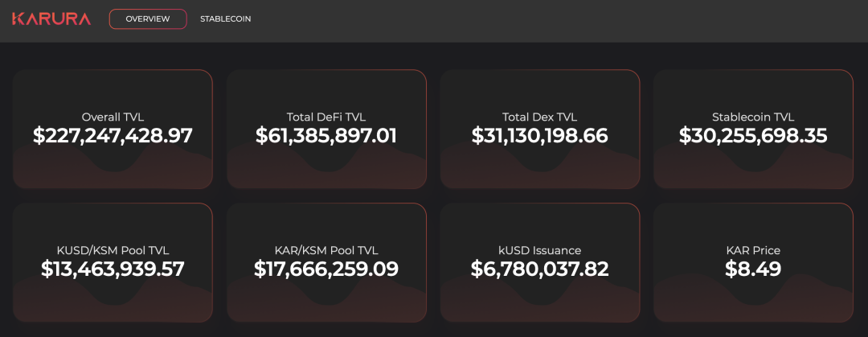
Task: Select the $17,666,259.09 amount
Action: point(326,269)
